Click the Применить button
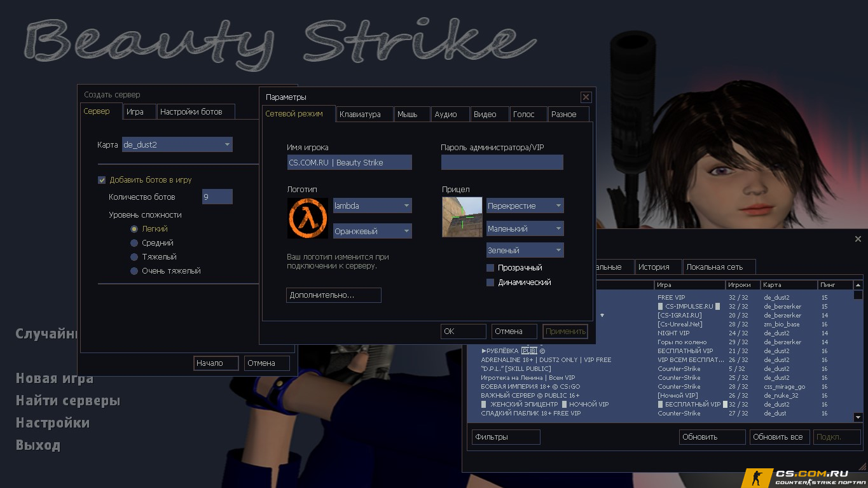This screenshot has width=868, height=488. tap(565, 331)
